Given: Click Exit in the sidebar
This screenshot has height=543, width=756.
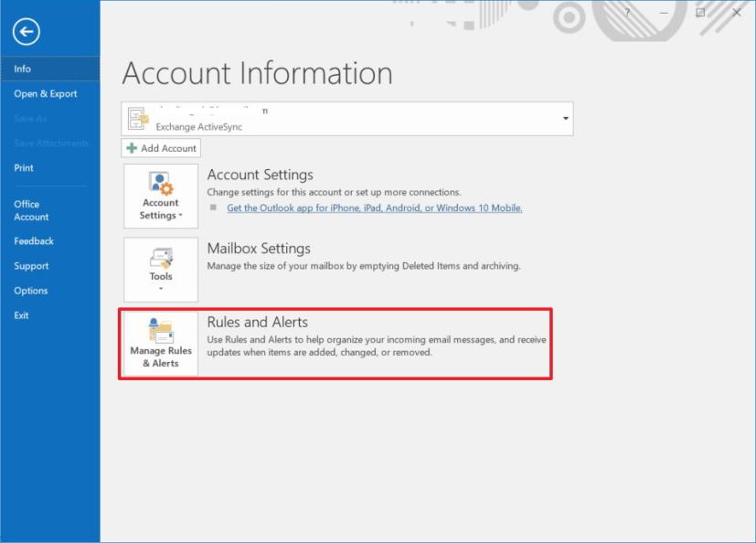Looking at the screenshot, I should point(21,315).
